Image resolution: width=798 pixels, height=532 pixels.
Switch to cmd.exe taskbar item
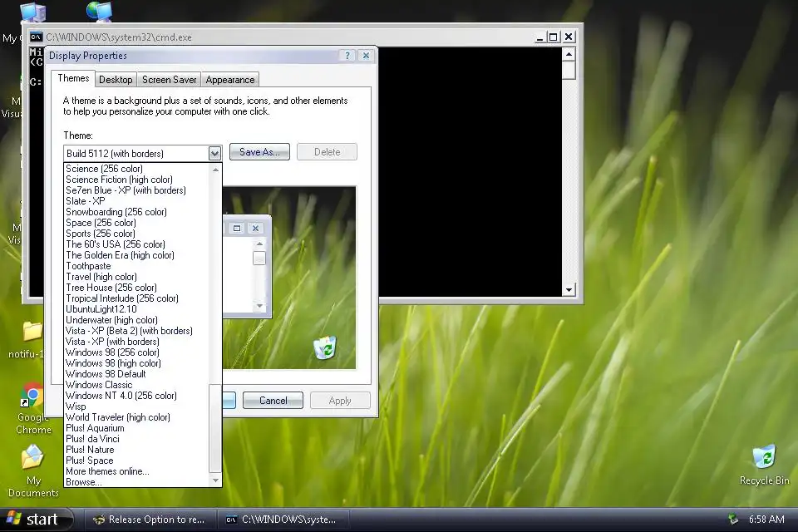coord(283,520)
